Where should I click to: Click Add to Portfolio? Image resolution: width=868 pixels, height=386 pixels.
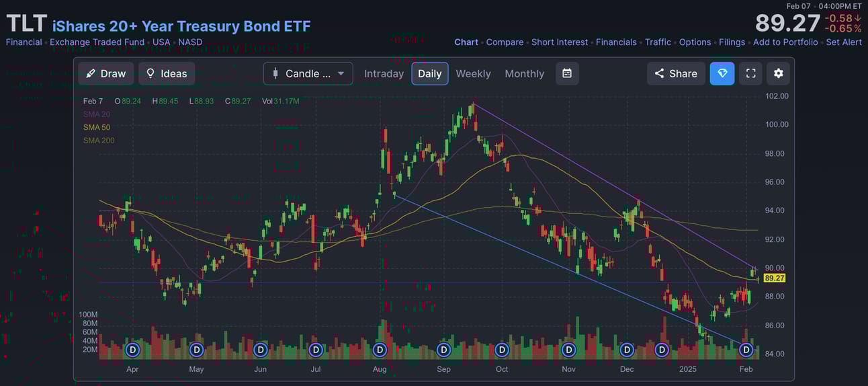click(x=785, y=42)
